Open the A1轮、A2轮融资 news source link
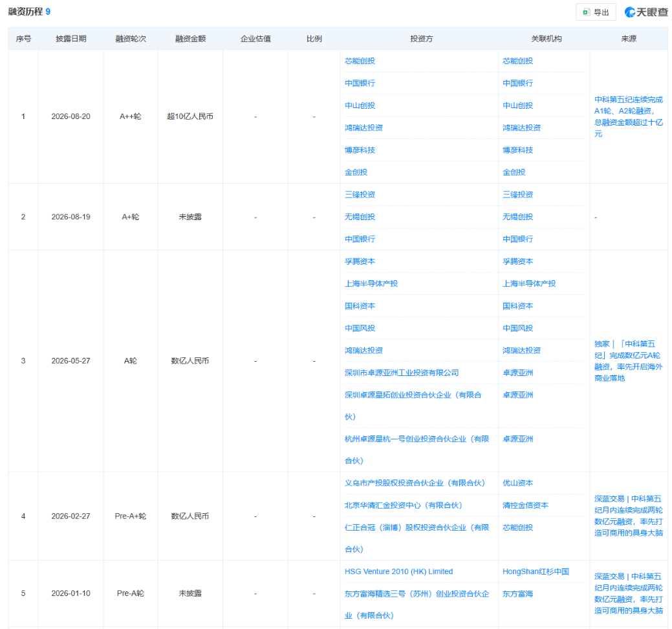The height and width of the screenshot is (629, 672). coord(628,116)
